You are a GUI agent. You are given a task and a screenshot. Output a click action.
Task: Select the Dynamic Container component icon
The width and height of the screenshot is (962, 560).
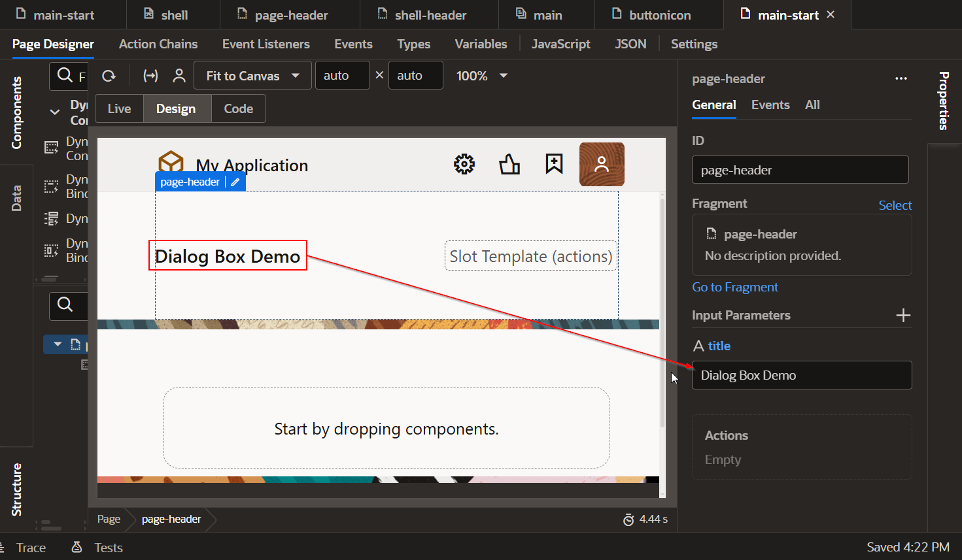click(x=51, y=148)
